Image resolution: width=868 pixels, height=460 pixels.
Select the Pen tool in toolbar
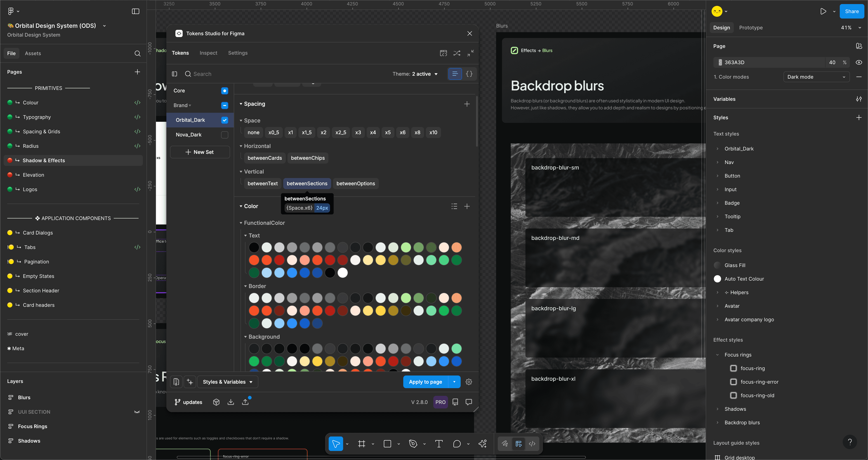point(413,444)
